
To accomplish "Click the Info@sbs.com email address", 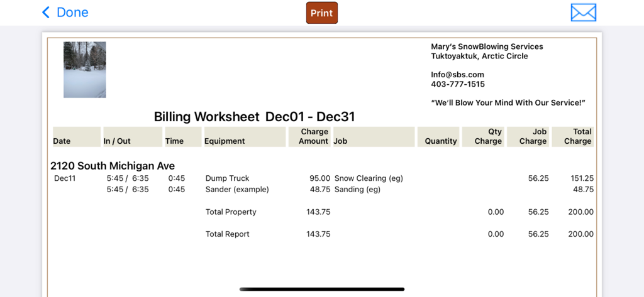I will pos(458,75).
